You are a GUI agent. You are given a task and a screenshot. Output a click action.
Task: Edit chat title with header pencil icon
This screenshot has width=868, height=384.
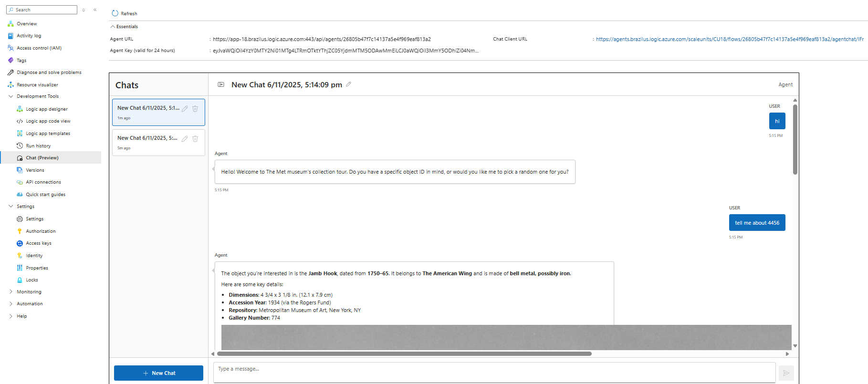349,84
